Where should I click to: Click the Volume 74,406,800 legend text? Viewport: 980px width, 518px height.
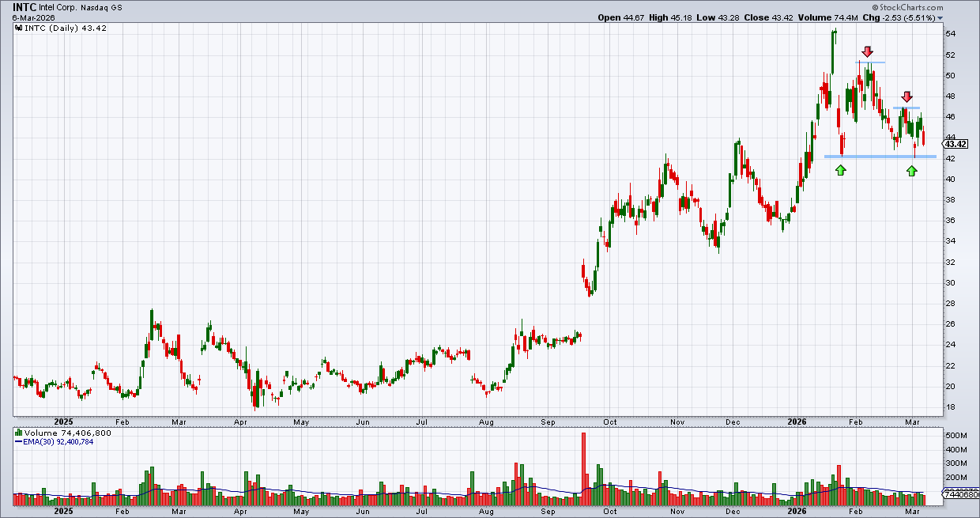click(x=68, y=433)
